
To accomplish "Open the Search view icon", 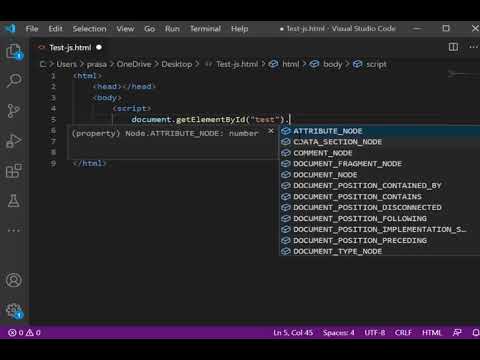I will 14,80.
